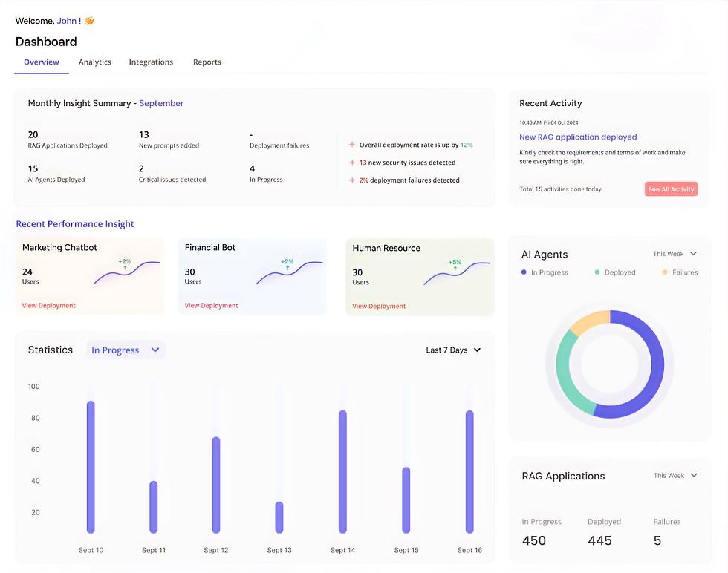Open the Statistics In Progress dropdown
This screenshot has height=573, width=728.
(x=126, y=350)
